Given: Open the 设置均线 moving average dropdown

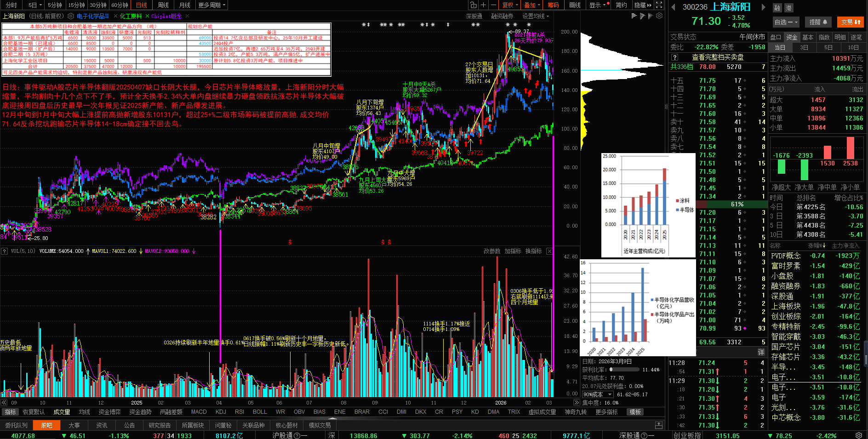Looking at the screenshot, I should (x=536, y=16).
